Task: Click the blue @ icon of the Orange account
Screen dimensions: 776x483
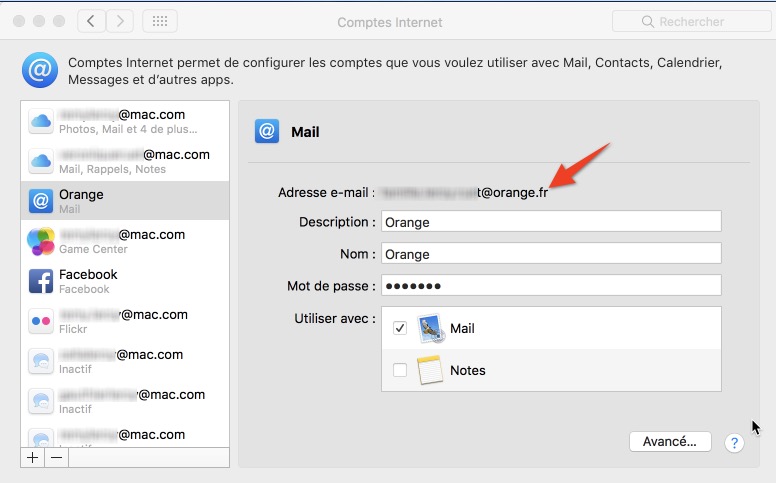Action: (x=41, y=201)
